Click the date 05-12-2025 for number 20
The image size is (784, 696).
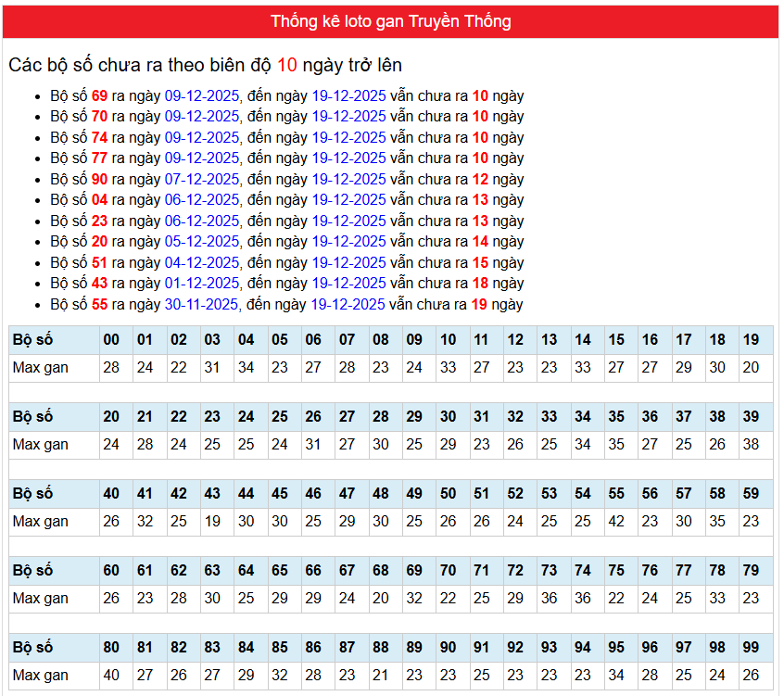pyautogui.click(x=203, y=242)
